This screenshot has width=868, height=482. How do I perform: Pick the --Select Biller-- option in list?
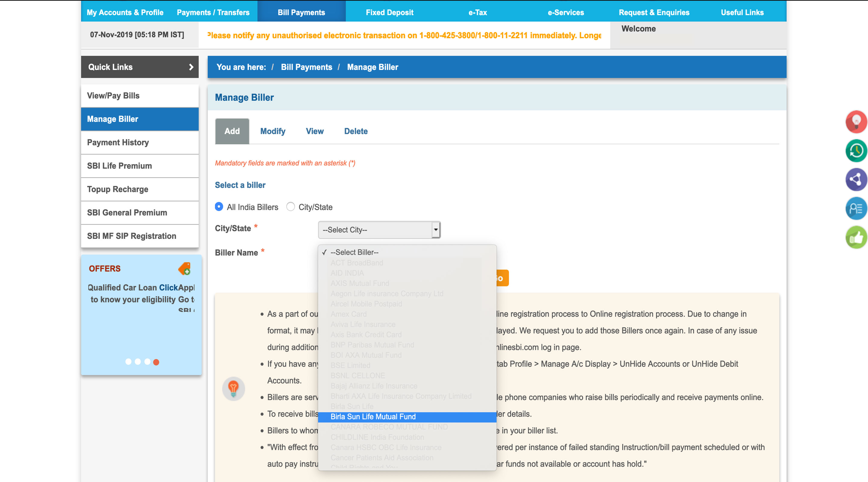[x=354, y=252]
